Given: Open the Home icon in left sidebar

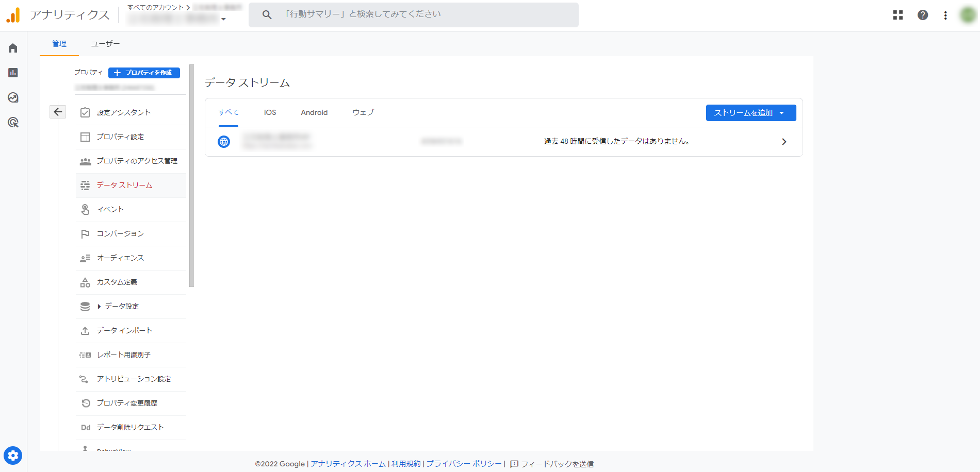Looking at the screenshot, I should tap(13, 48).
